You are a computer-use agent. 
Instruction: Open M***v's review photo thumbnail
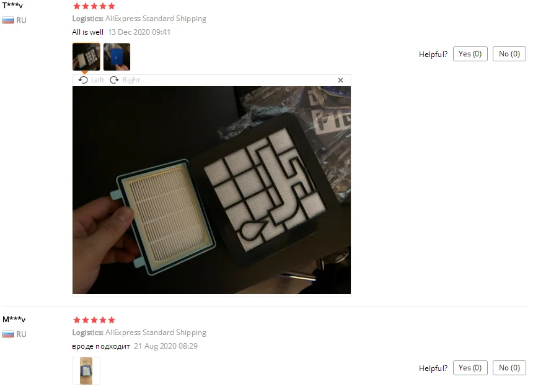coord(86,370)
